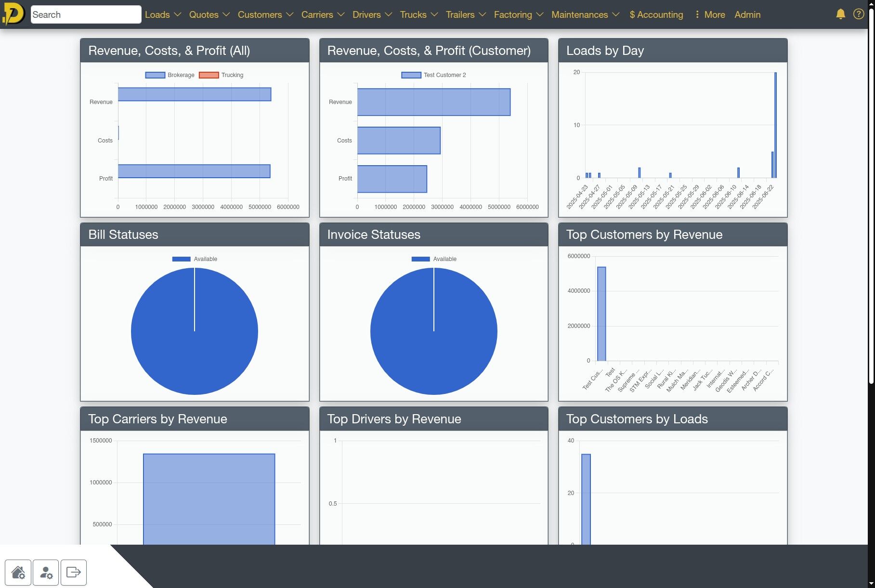
Task: Click the "Accord C..." axis label
Action: coord(763,380)
